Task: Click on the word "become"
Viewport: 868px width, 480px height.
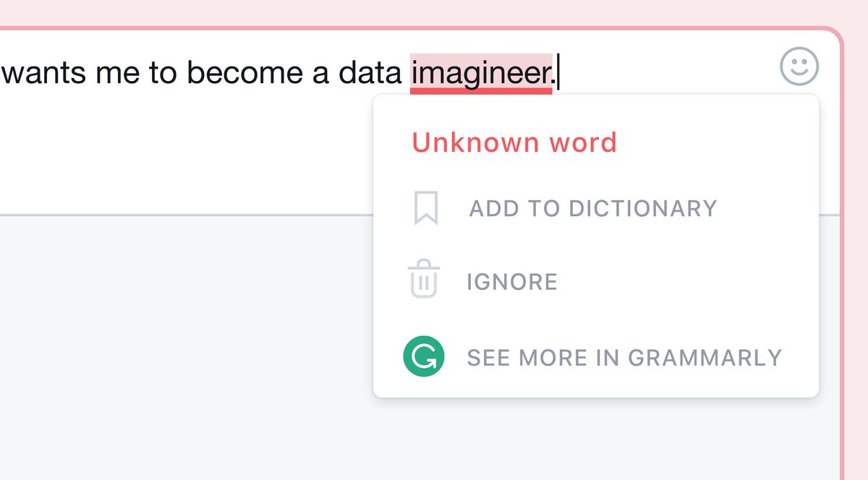Action: pyautogui.click(x=245, y=73)
